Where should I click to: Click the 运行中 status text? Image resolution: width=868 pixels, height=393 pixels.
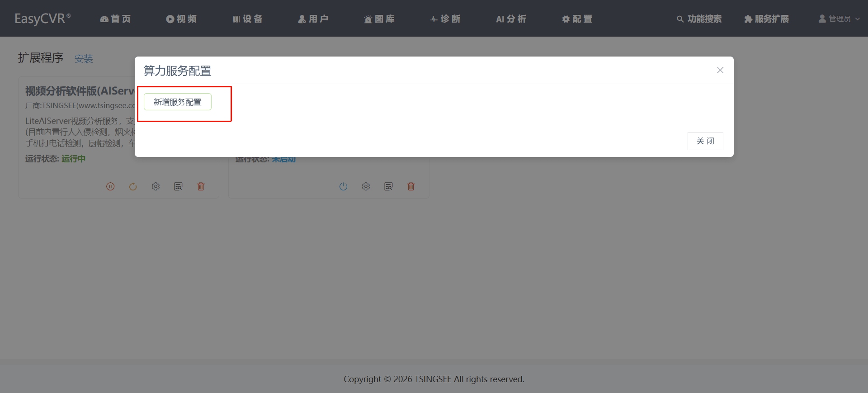(73, 159)
